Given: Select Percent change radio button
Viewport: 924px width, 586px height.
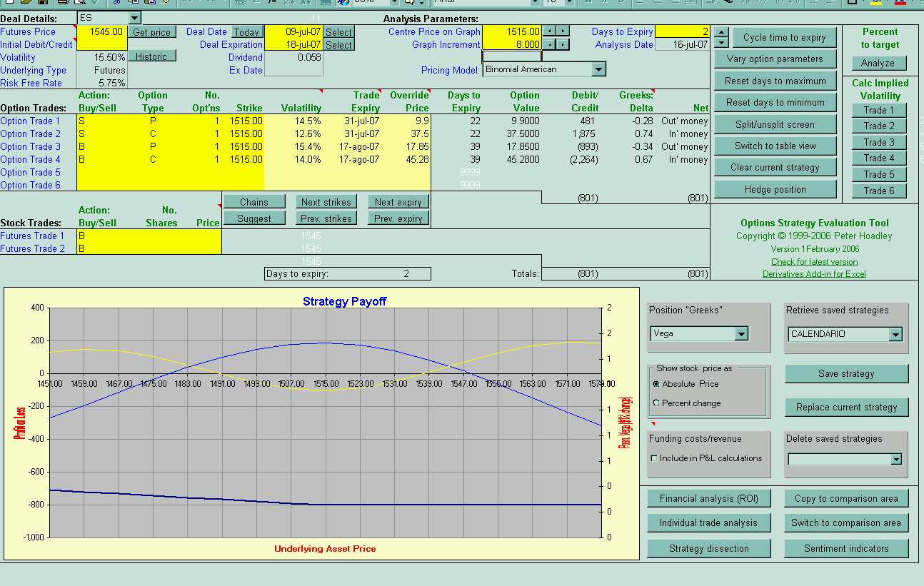Looking at the screenshot, I should pos(656,403).
